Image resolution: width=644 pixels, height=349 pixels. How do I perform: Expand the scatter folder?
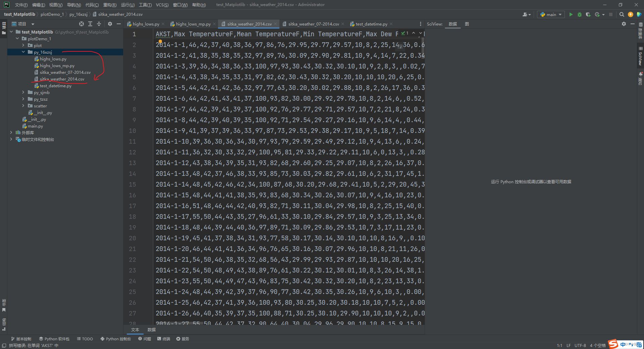coord(23,106)
